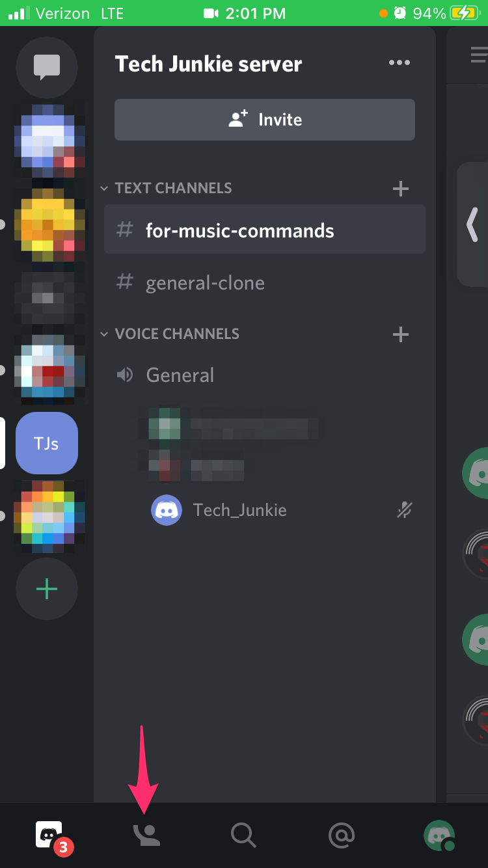Open the Friends tab icon
488x868 pixels.
coord(146,835)
